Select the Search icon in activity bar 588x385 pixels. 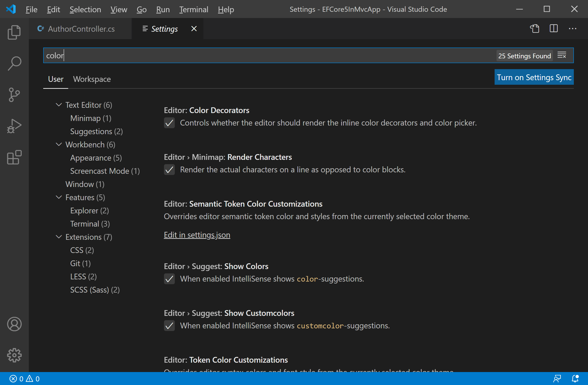tap(14, 63)
